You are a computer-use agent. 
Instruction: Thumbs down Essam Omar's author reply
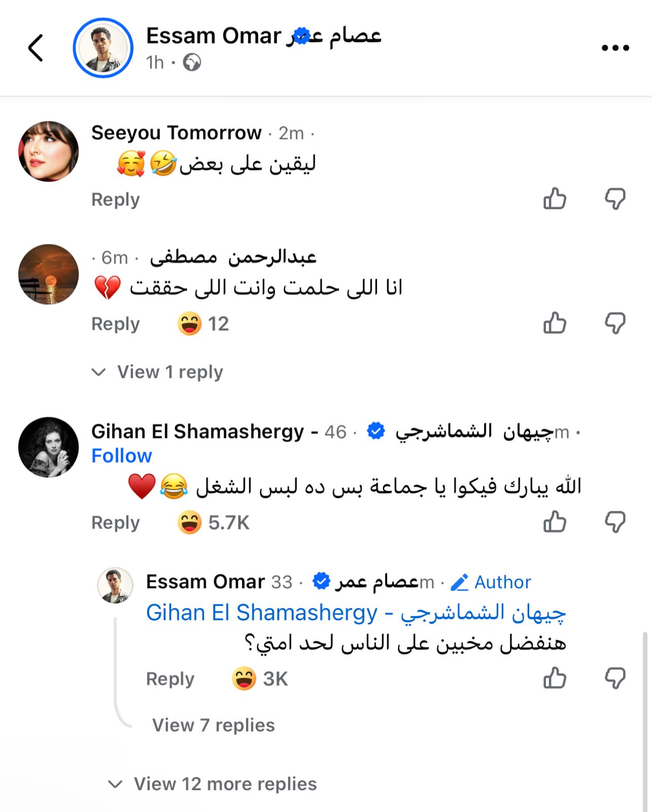click(615, 679)
